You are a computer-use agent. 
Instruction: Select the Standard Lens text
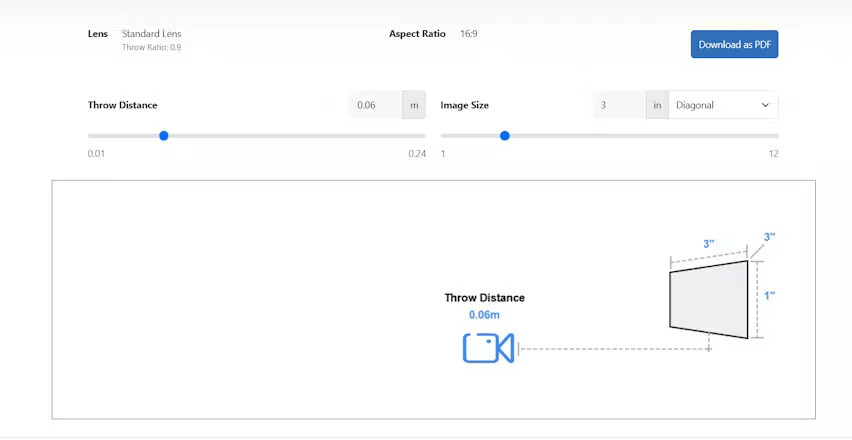pos(151,34)
